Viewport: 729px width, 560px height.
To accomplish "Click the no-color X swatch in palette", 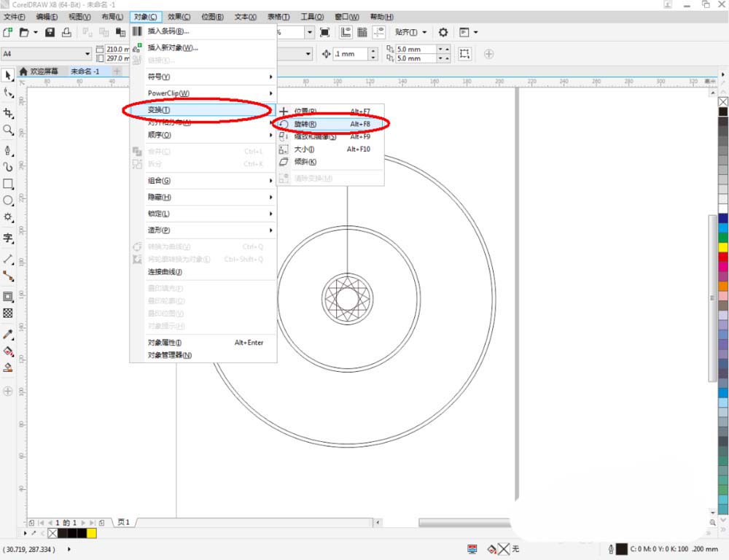I will click(x=723, y=102).
